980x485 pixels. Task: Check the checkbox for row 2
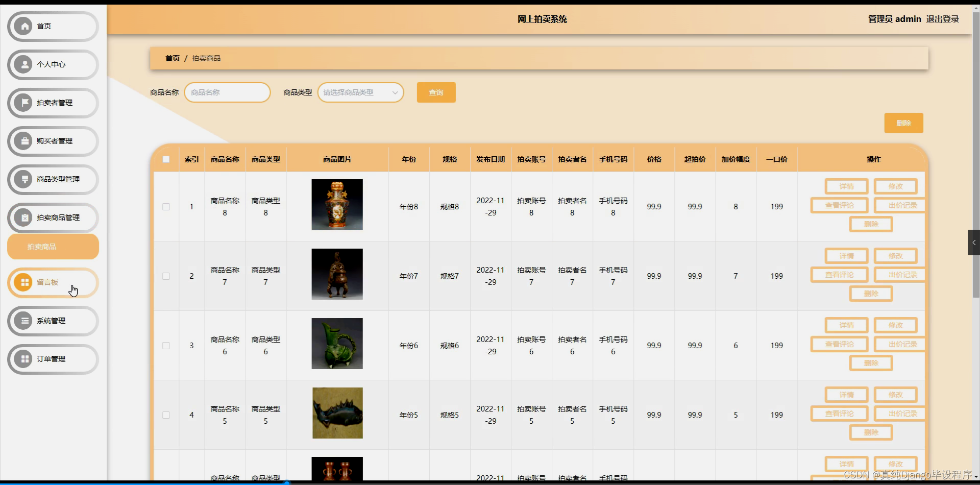point(166,276)
